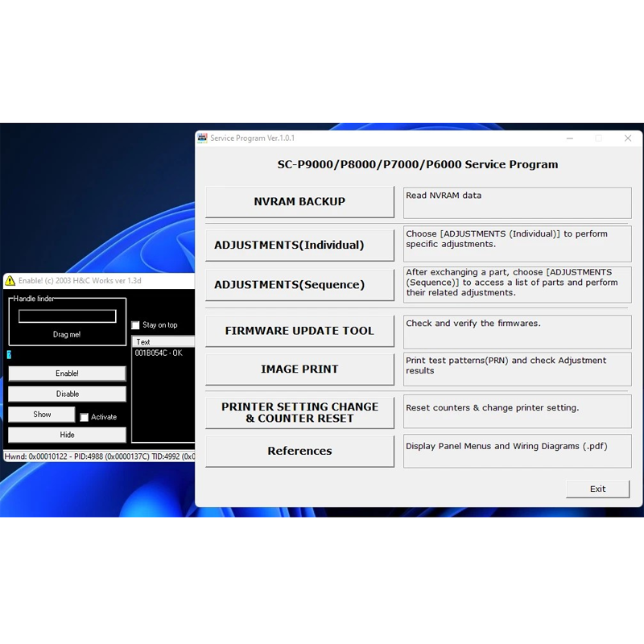Click the SC-P9000/P8000/P7000/P6000 Service Program heading

pyautogui.click(x=418, y=165)
